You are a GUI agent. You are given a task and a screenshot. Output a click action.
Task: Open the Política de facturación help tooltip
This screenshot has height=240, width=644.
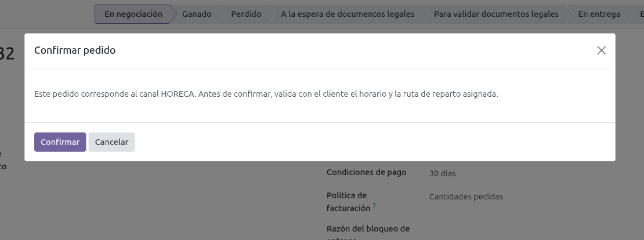pos(374,206)
